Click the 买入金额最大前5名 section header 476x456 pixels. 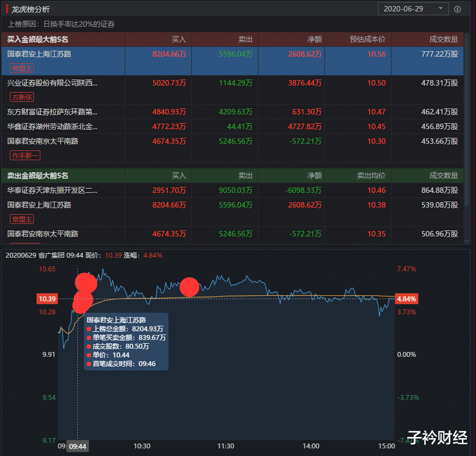pos(38,39)
